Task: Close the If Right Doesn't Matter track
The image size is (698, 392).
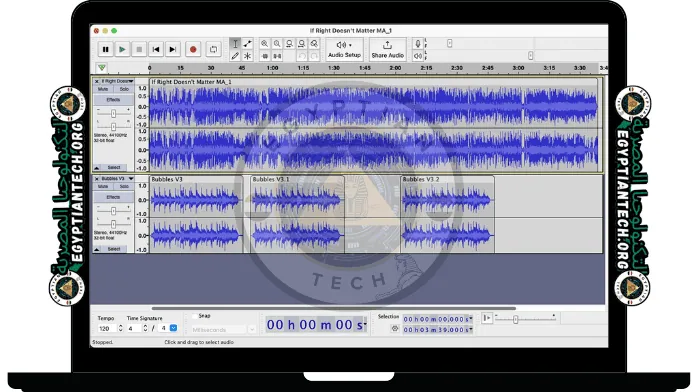Action: 97,81
